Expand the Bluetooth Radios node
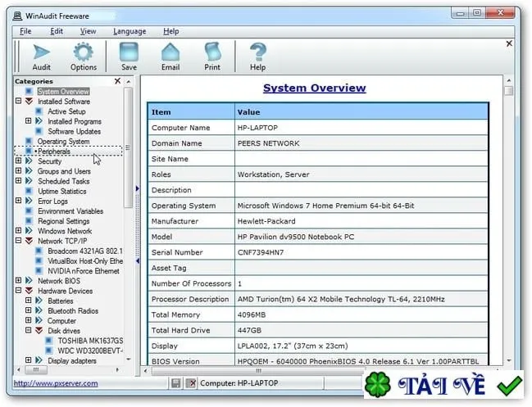Viewport: 532px width, 407px height. click(x=29, y=310)
